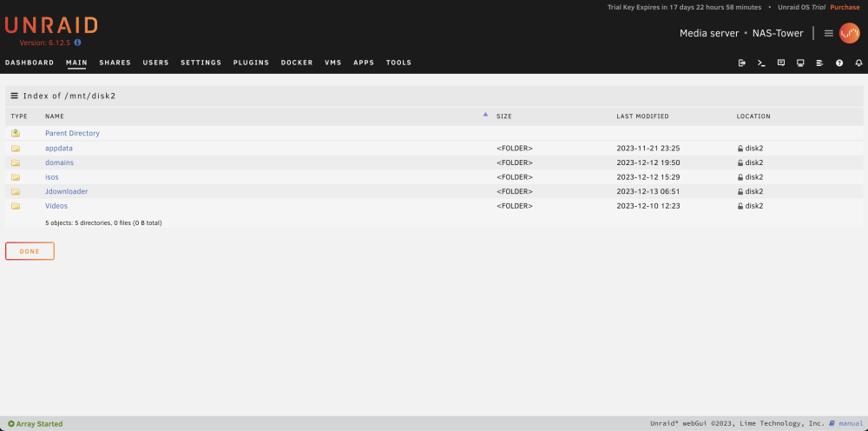868x431 pixels.
Task: Open the isos folder link
Action: point(52,177)
